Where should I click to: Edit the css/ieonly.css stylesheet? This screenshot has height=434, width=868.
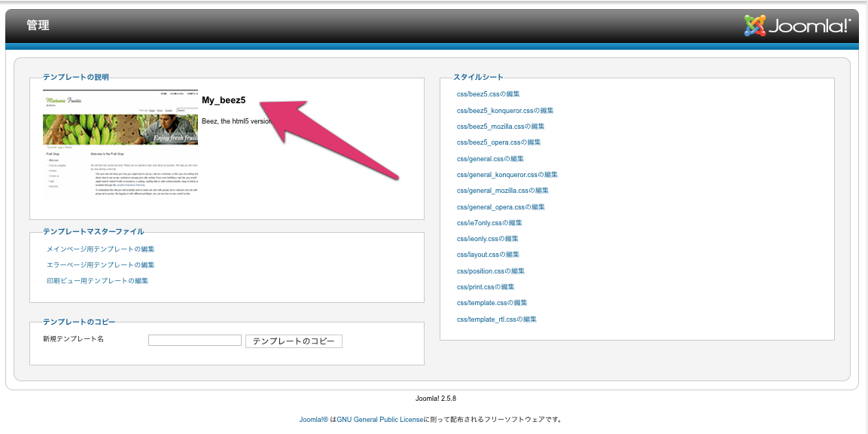click(x=489, y=238)
